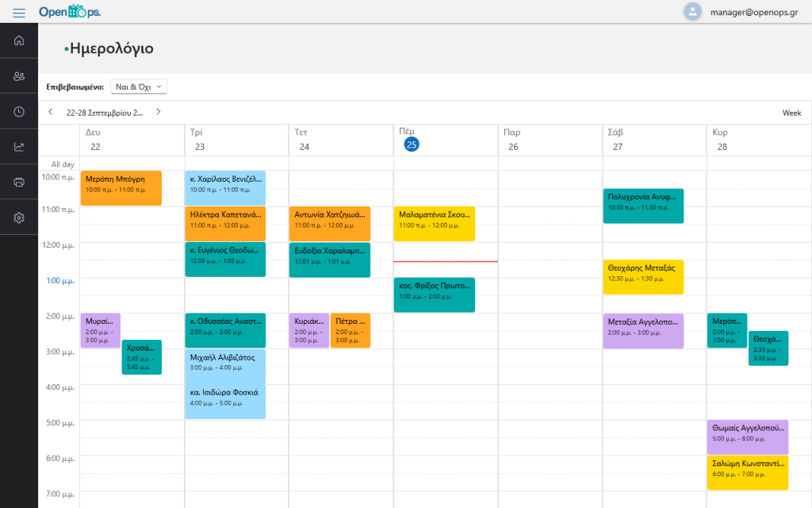812x508 pixels.
Task: Select the date range '22-28 Σεπτεμβρίου' label
Action: (x=105, y=113)
